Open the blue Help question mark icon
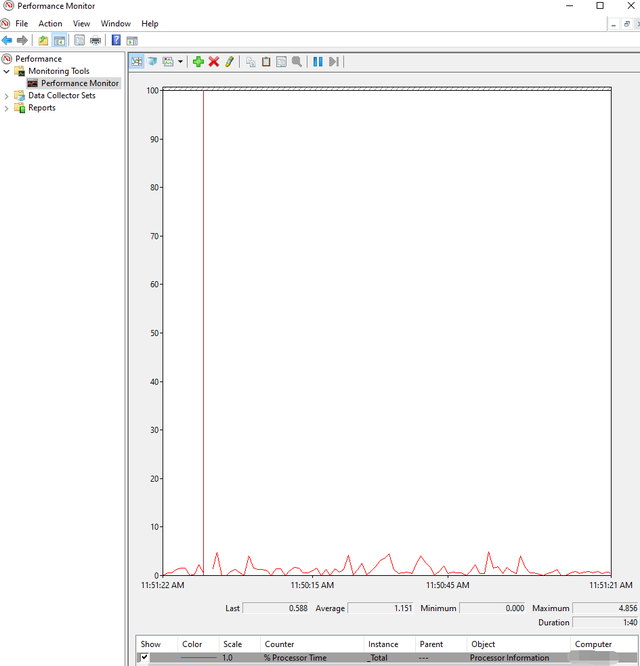640x666 pixels. point(116,40)
